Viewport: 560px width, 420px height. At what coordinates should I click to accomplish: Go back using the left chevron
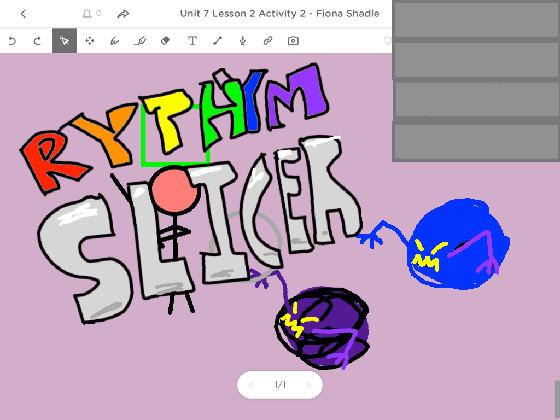click(x=24, y=14)
